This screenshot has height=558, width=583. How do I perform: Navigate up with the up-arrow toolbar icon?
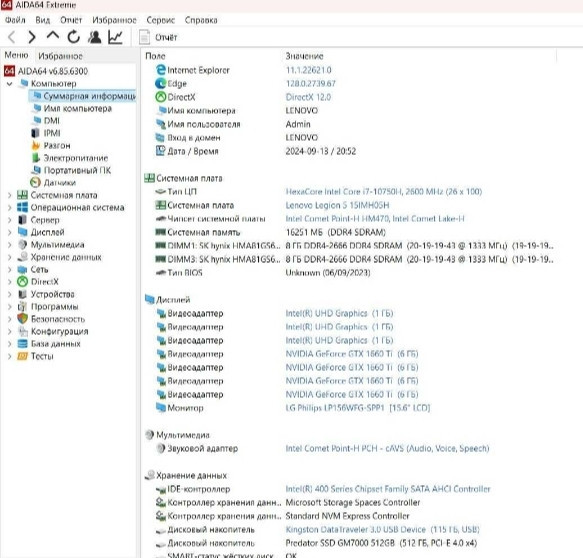pyautogui.click(x=53, y=36)
